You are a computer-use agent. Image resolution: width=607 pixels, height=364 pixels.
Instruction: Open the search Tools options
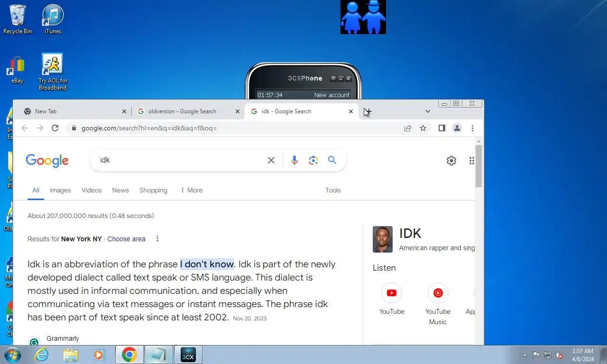pos(333,190)
